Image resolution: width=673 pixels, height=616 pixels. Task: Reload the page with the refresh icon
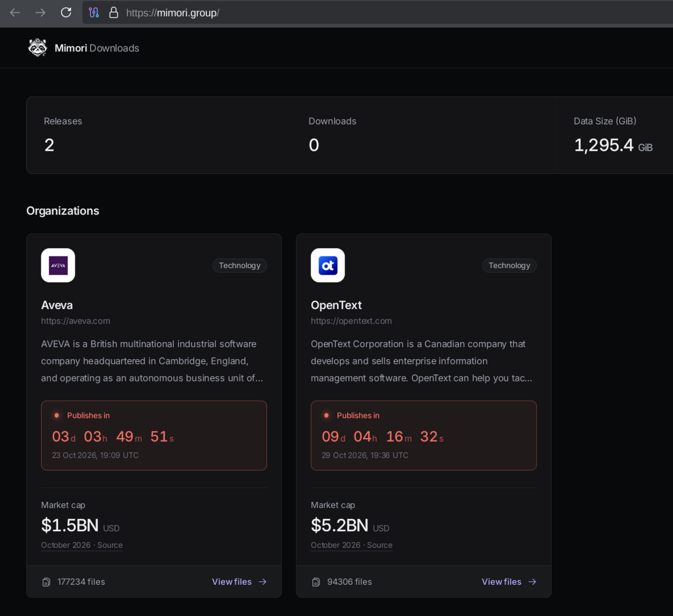(66, 13)
